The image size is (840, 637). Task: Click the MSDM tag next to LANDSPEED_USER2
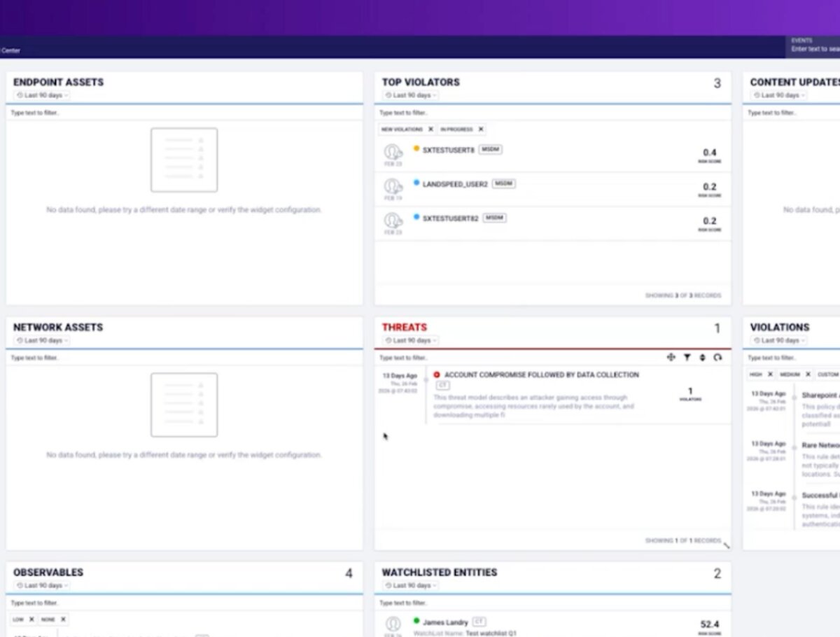click(504, 183)
